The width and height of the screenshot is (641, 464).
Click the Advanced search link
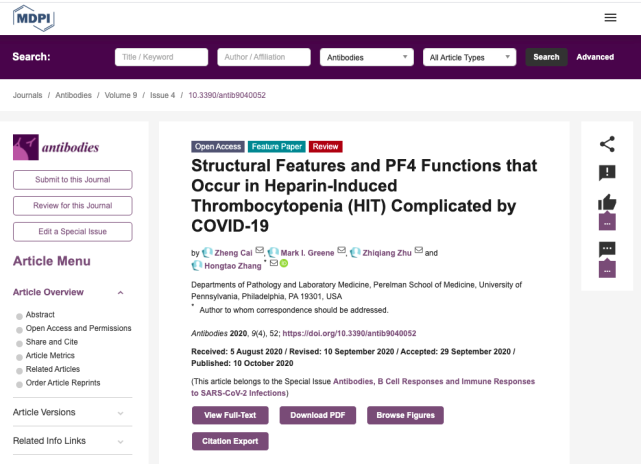tap(595, 57)
